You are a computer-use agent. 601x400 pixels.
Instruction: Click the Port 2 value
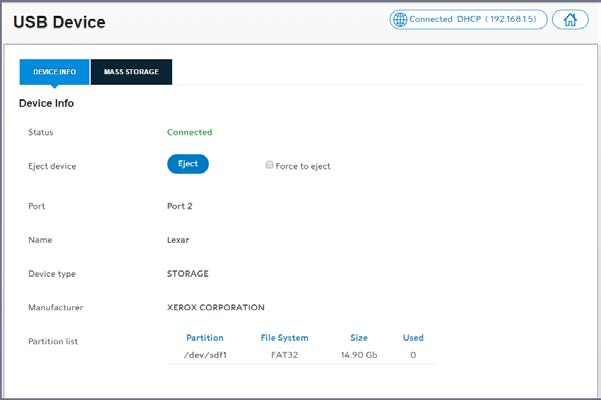click(x=179, y=206)
